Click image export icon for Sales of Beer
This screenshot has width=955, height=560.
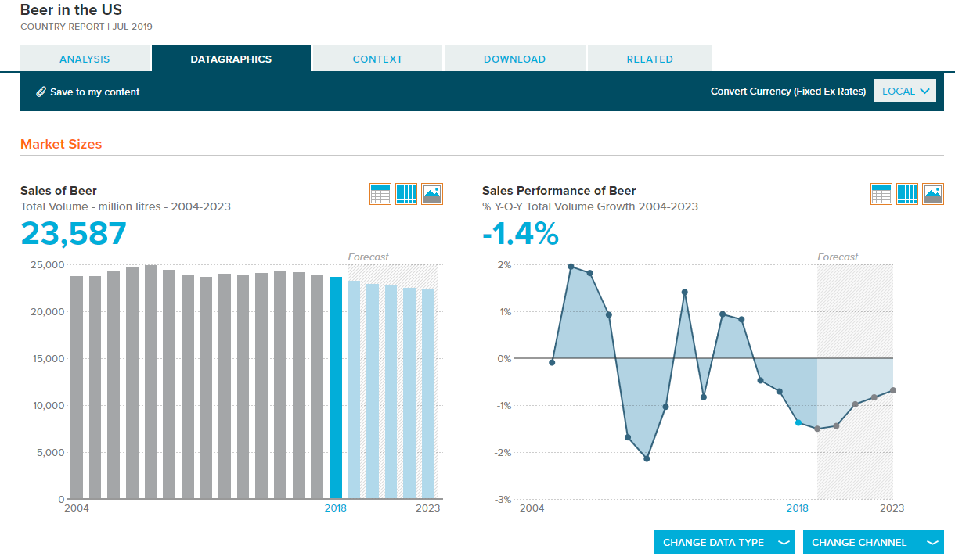[x=432, y=194]
